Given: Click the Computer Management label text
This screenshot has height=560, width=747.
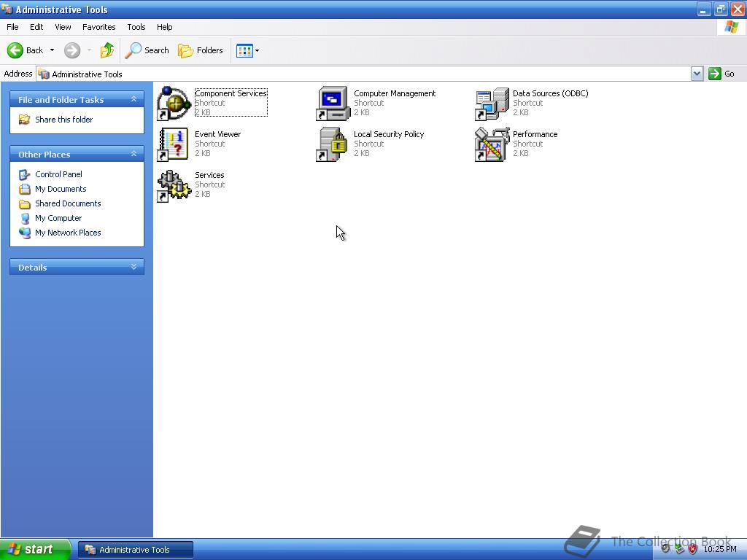Looking at the screenshot, I should tap(395, 93).
